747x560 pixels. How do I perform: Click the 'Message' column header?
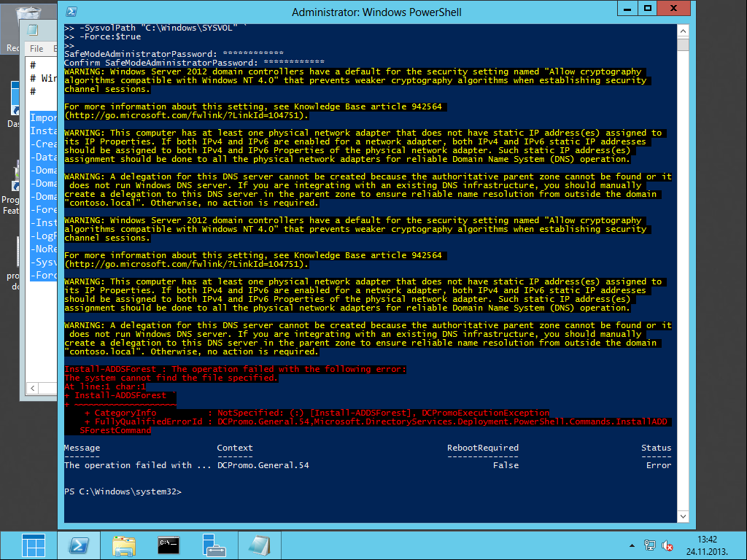[82, 448]
